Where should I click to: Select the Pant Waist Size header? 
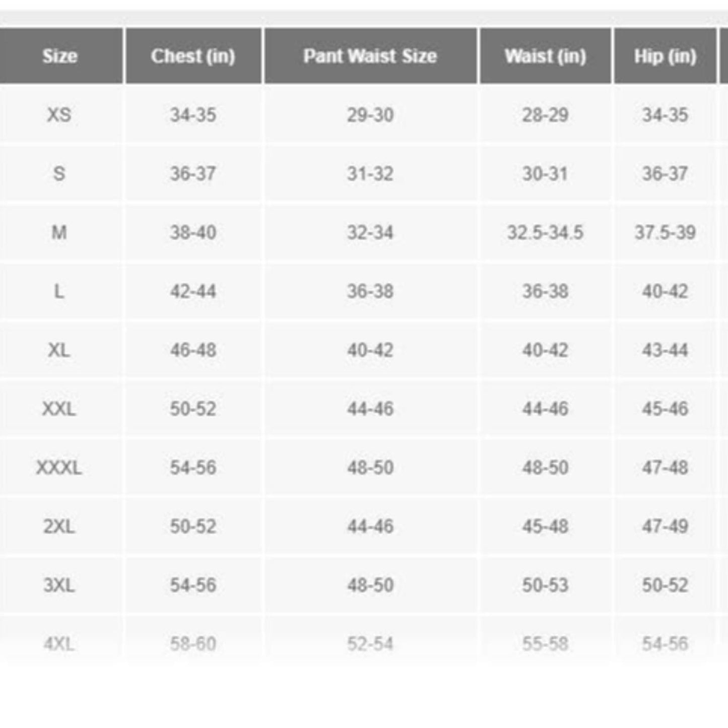pyautogui.click(x=370, y=56)
